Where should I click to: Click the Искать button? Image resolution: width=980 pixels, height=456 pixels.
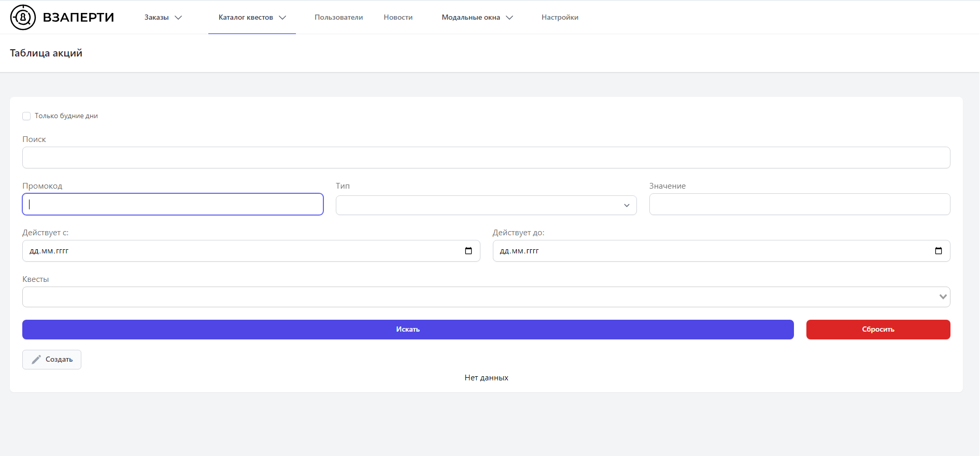coord(408,330)
